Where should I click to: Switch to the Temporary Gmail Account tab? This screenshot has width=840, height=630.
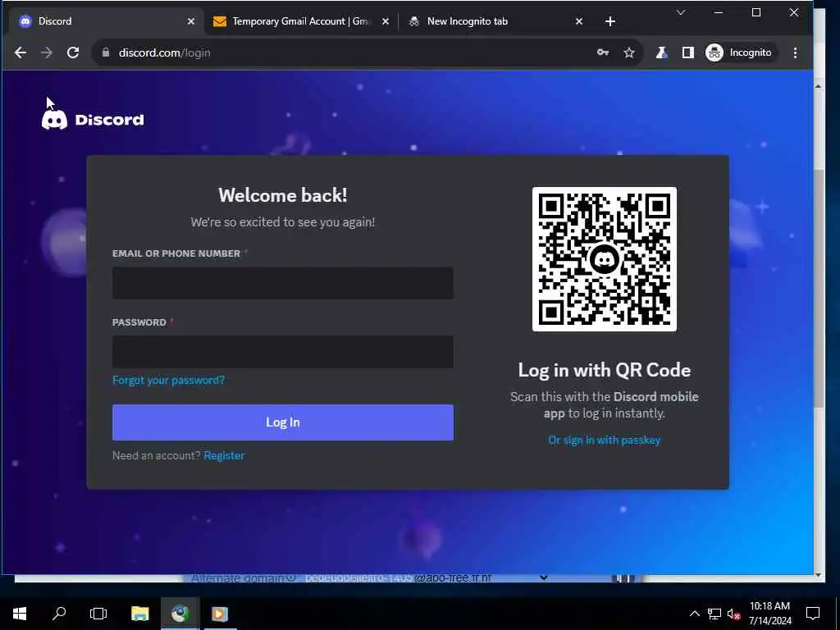[300, 21]
